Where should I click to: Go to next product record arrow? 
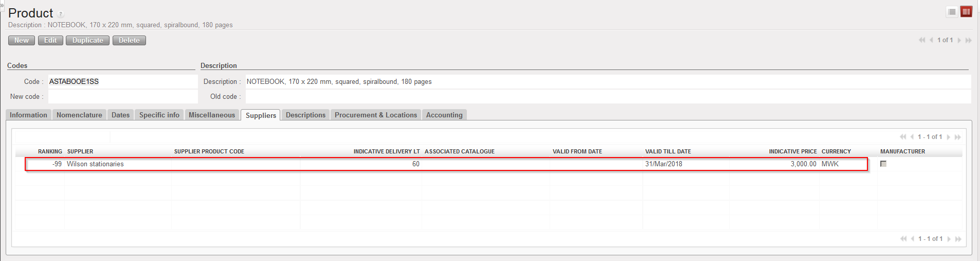pyautogui.click(x=959, y=40)
